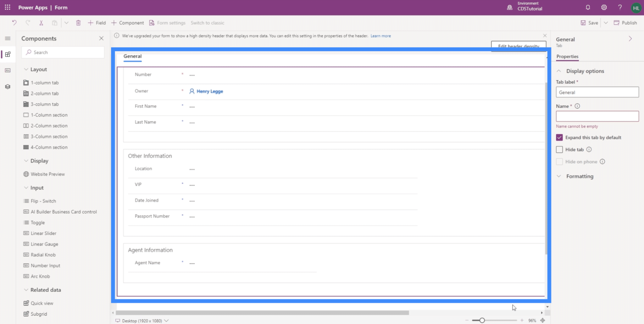Open the paste options dropdown arrow
Image resolution: width=644 pixels, height=324 pixels.
click(x=66, y=23)
